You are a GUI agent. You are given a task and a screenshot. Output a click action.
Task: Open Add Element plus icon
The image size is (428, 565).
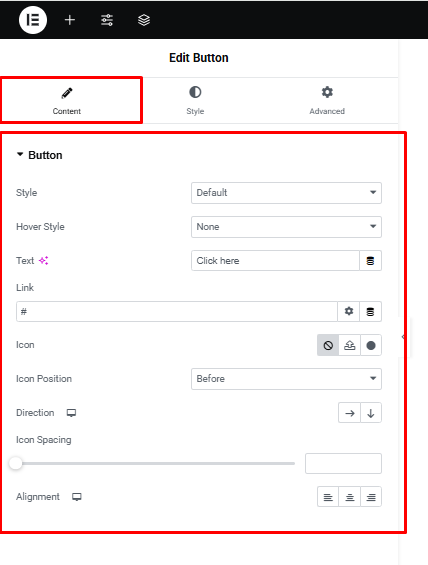70,20
